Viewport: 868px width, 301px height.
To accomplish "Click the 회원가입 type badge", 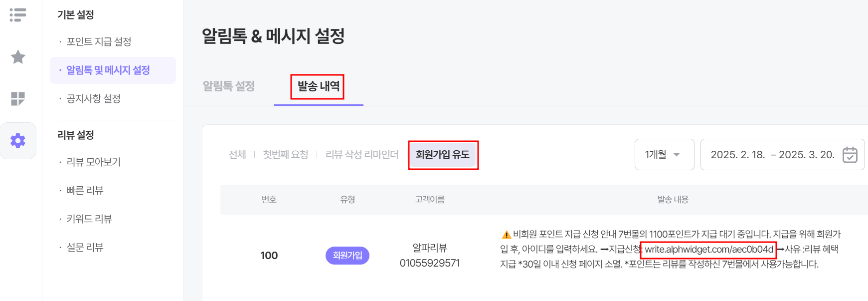I will [347, 256].
